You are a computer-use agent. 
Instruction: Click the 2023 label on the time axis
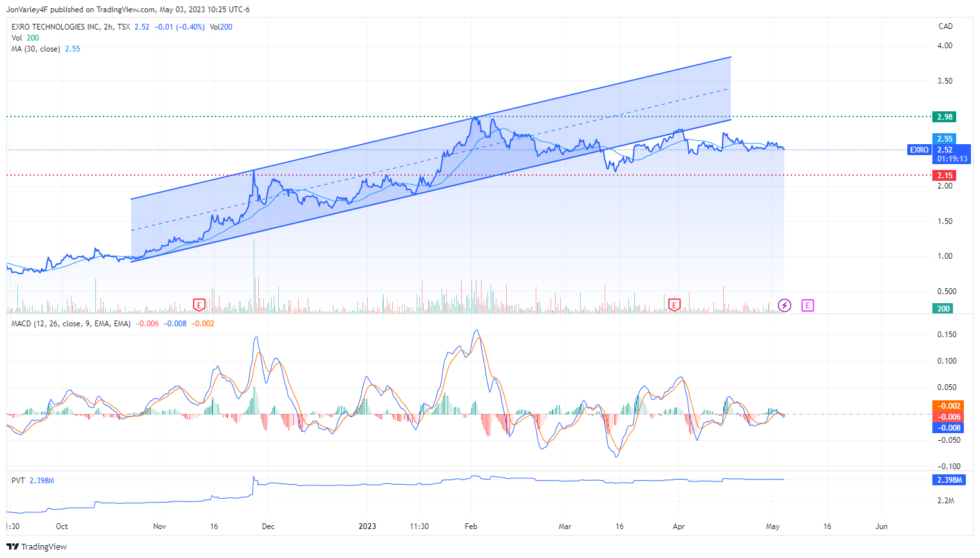point(368,526)
